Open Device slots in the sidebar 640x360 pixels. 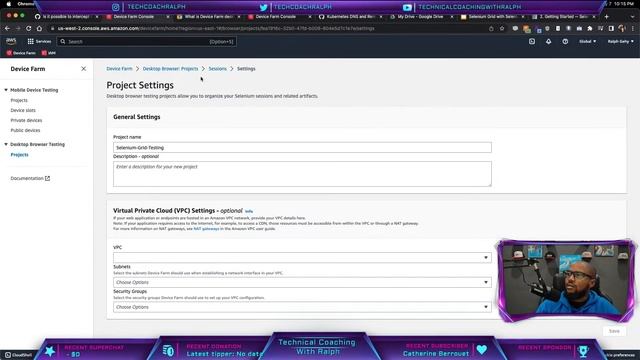pos(23,110)
